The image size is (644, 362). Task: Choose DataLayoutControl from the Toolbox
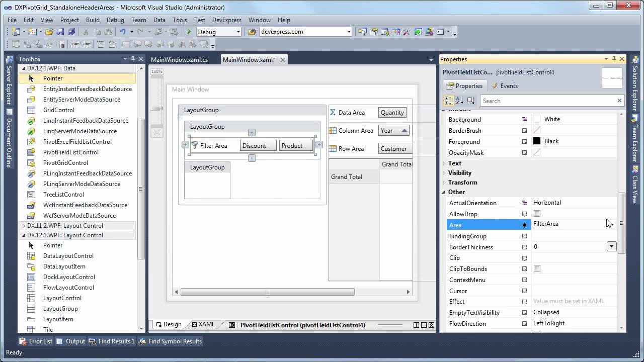coord(68,256)
